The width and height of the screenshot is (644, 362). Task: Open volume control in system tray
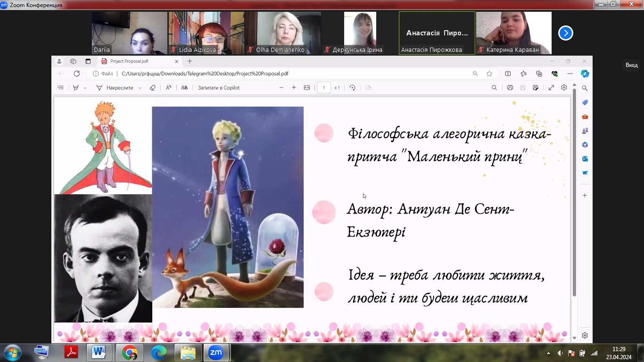point(560,353)
